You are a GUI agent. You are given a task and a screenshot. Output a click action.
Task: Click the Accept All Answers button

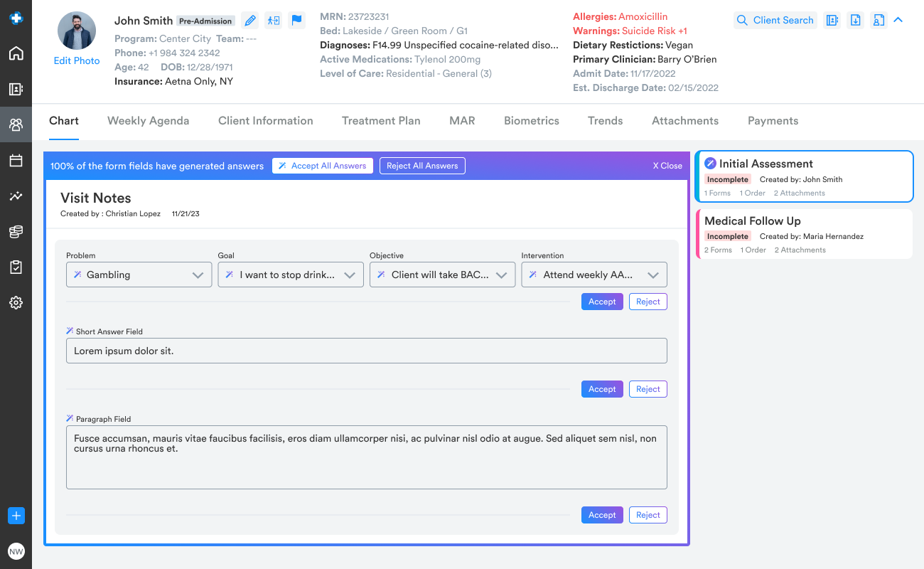pos(323,166)
